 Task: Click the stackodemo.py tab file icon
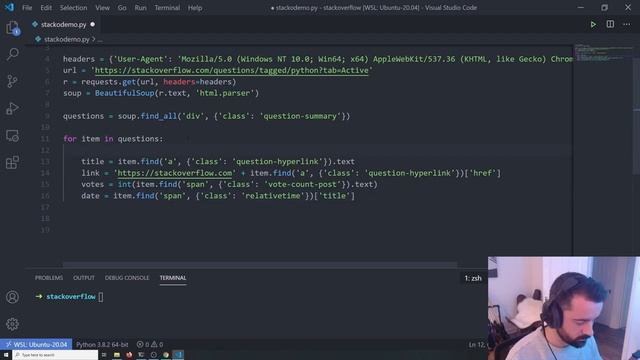click(x=35, y=24)
